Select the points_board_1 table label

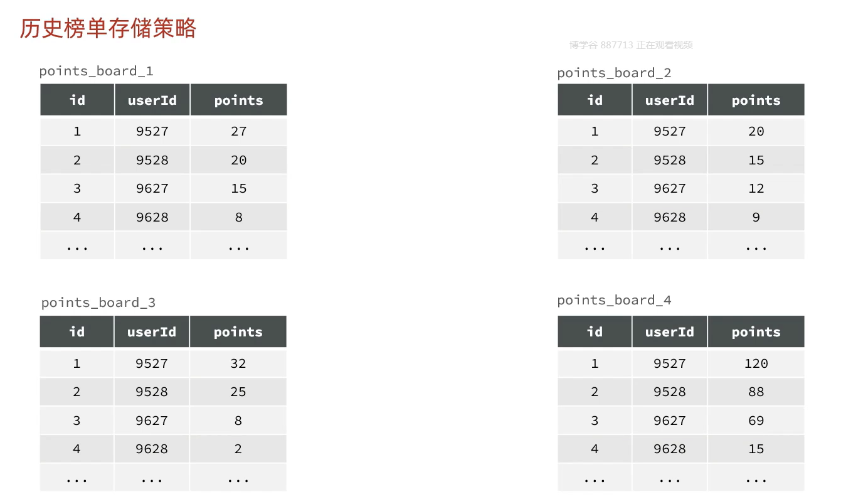96,71
